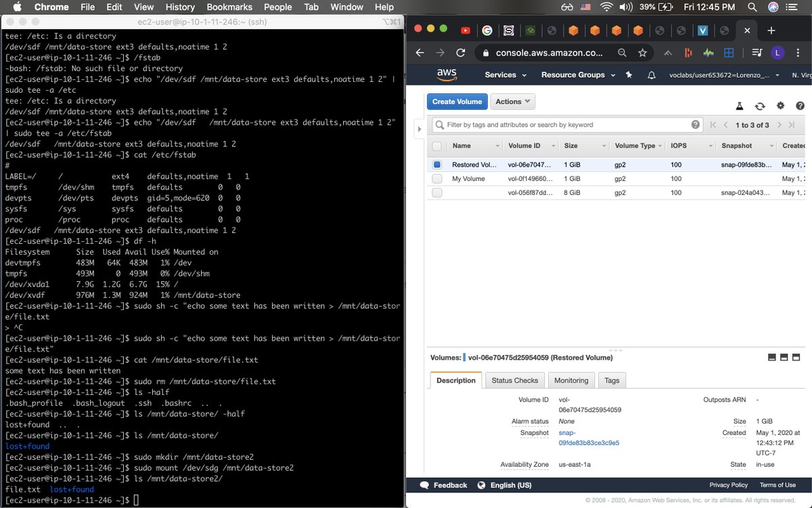Open a new Chrome tab
The width and height of the screenshot is (812, 508).
[x=771, y=30]
